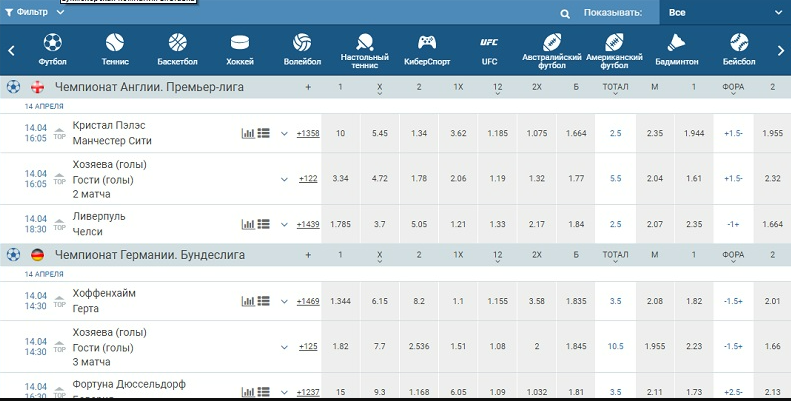Expand the Кристал Пэлэс match chevron
791x401 pixels.
pos(284,134)
